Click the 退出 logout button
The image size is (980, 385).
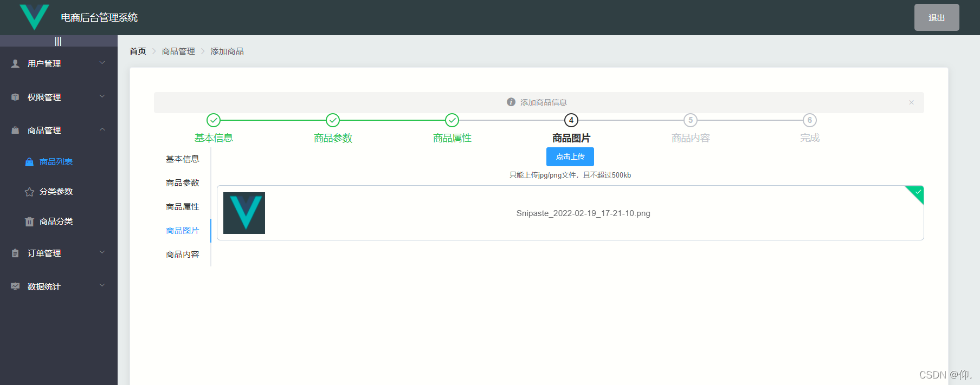(x=937, y=17)
